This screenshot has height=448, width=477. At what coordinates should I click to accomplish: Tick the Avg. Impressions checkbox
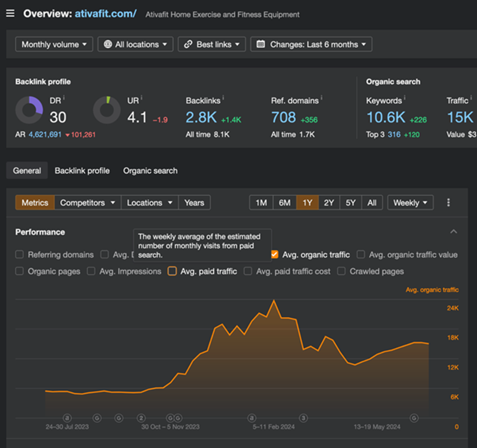(91, 271)
